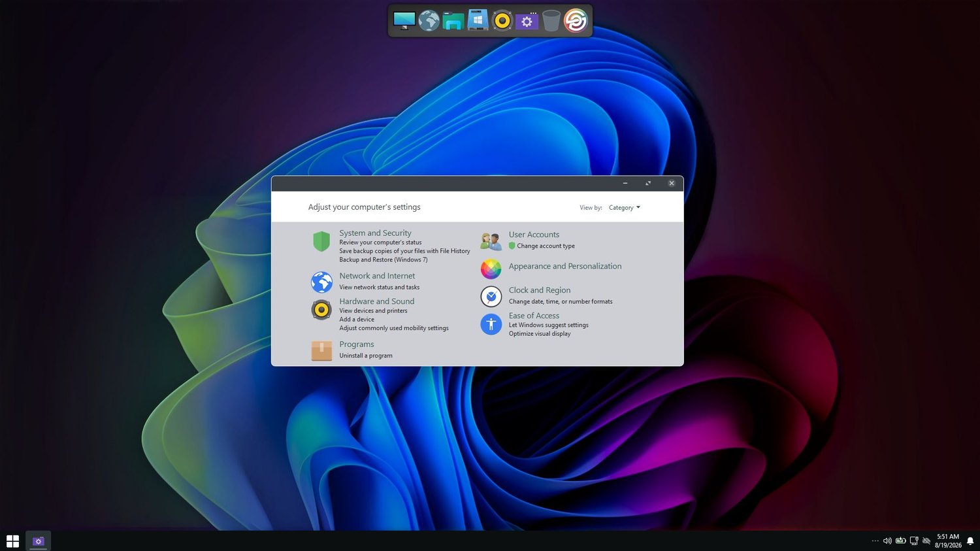
Task: Open Appearance and Personalization category
Action: (x=565, y=266)
